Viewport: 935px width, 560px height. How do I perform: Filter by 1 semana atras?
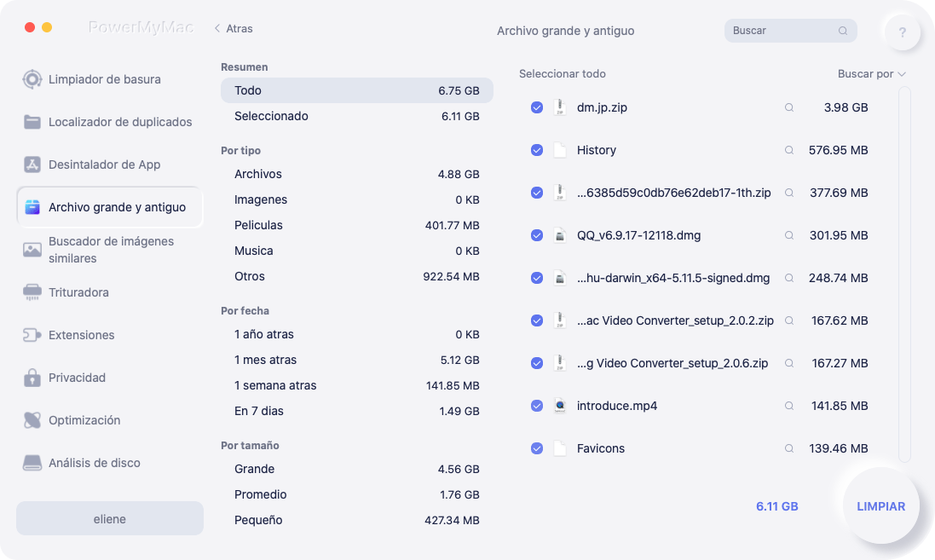[356, 386]
